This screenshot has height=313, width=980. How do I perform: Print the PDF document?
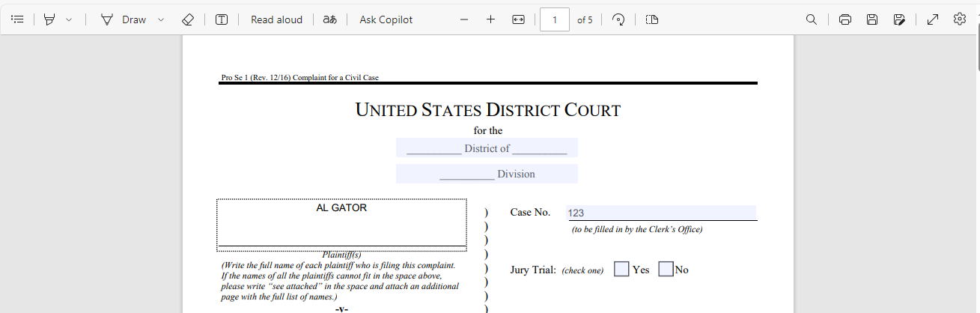(x=845, y=19)
